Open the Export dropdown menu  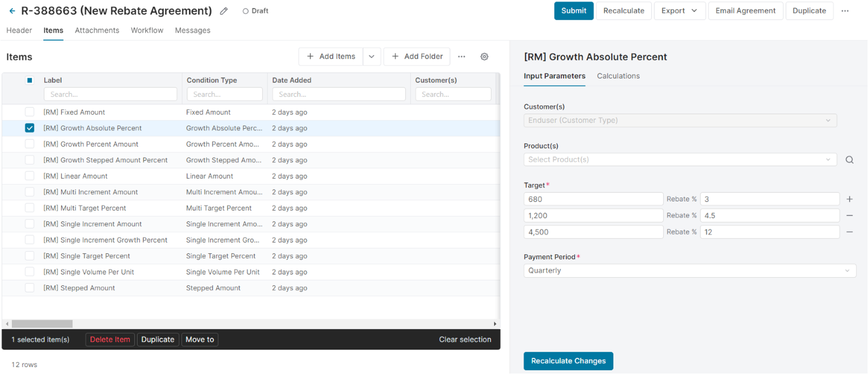click(679, 11)
